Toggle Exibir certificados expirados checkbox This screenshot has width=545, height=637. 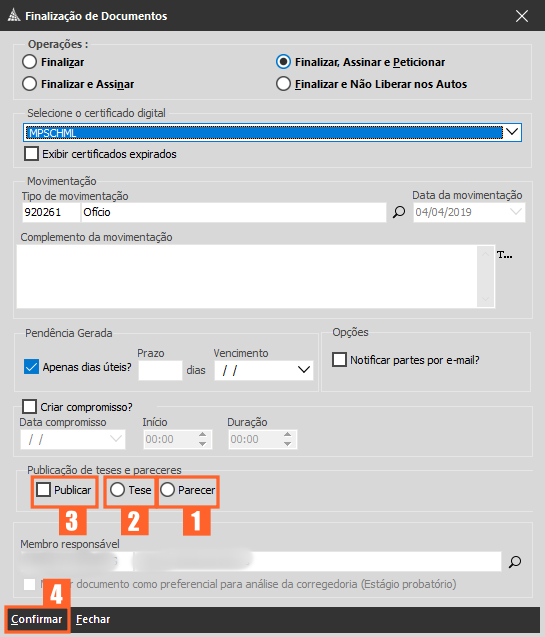pos(31,154)
